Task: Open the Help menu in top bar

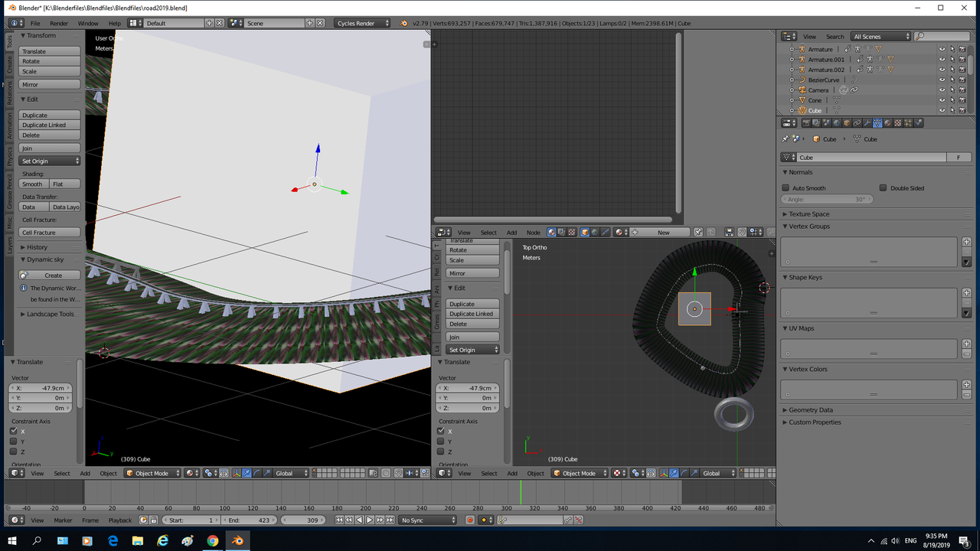Action: coord(115,23)
